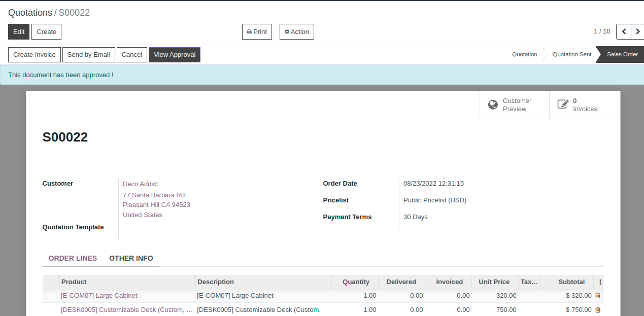Switch to the Other Info tab
Viewport: 644px width, 316px height.
pos(131,258)
